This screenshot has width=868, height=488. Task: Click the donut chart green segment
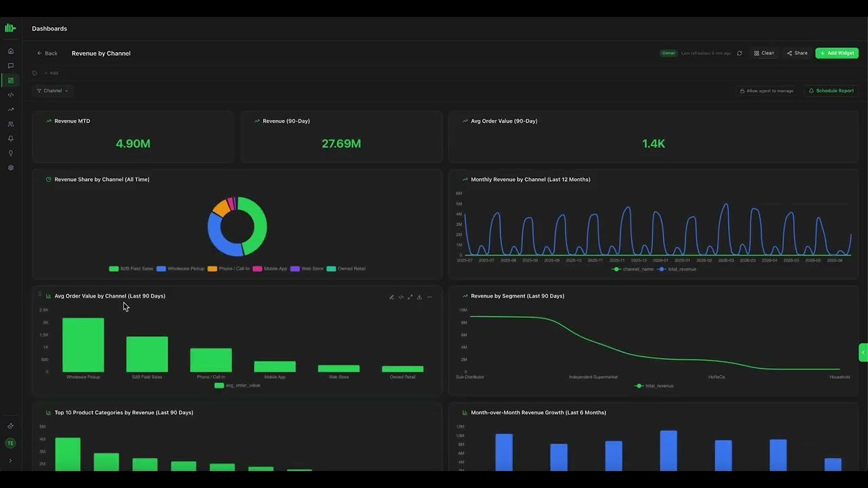260,226
